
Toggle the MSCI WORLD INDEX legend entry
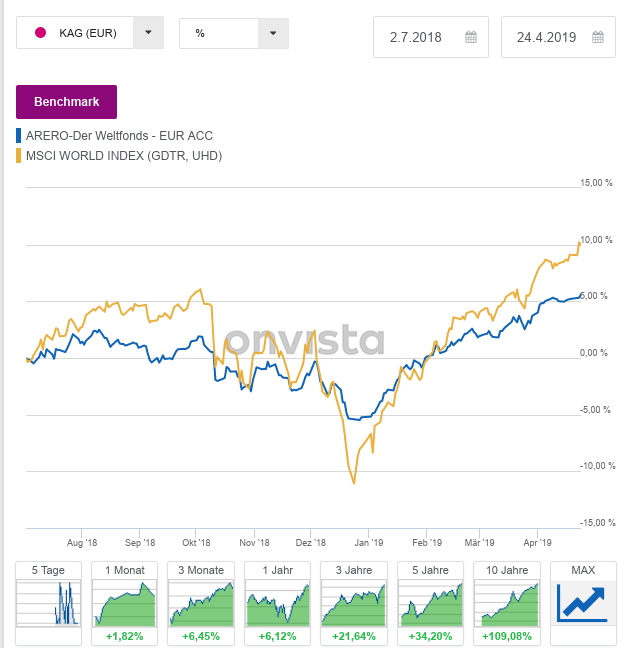(123, 155)
